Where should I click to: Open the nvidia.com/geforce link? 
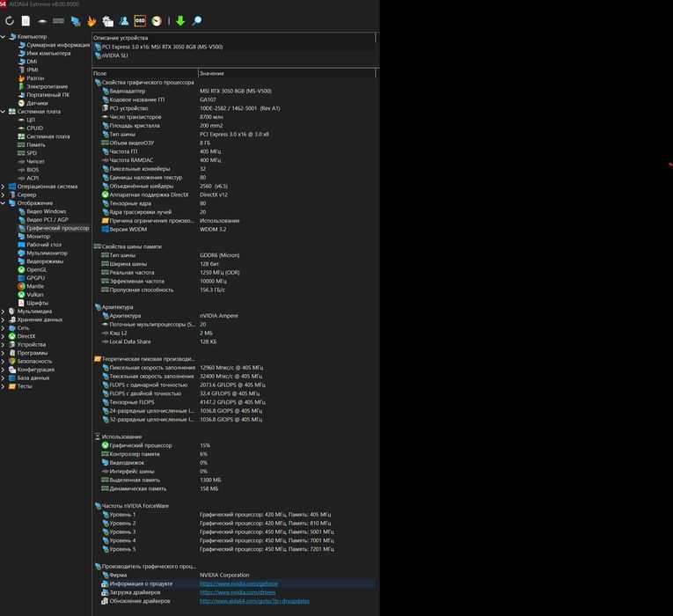click(238, 583)
